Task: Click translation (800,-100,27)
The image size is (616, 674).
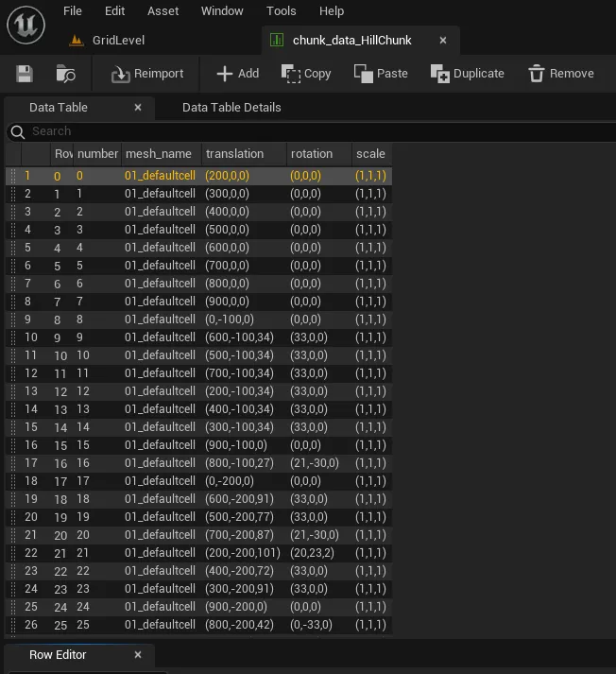Action: (x=239, y=463)
